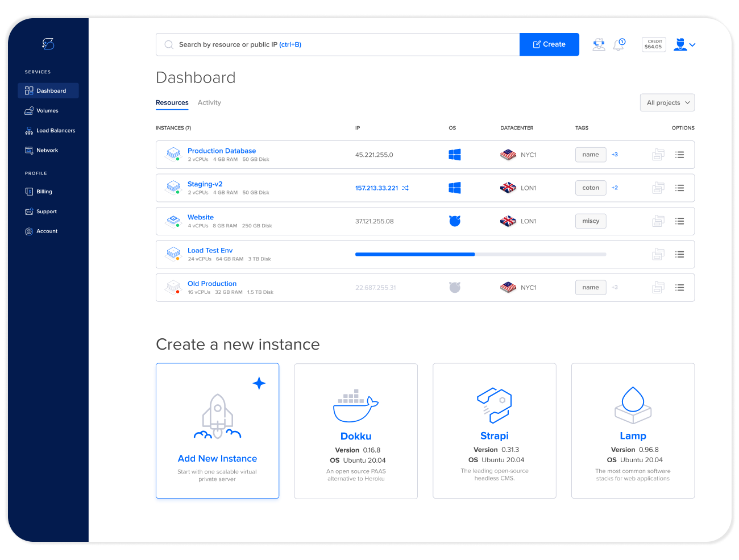The height and width of the screenshot is (560, 739).
Task: Open console icon for Staging-v2
Action: coord(658,188)
